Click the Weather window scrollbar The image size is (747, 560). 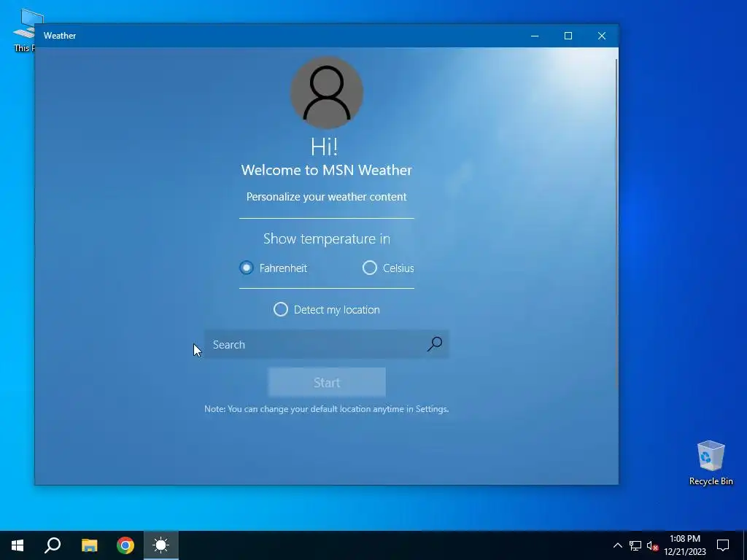click(x=616, y=224)
